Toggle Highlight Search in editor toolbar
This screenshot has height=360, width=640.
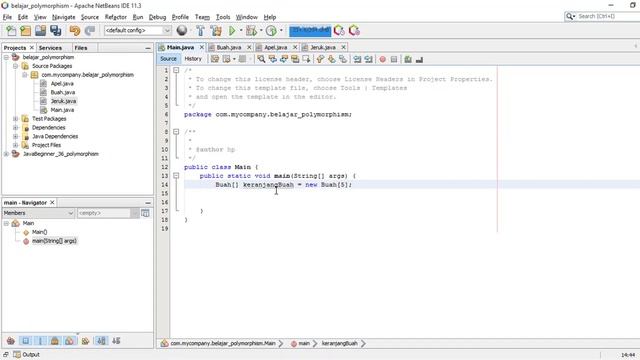(295, 60)
